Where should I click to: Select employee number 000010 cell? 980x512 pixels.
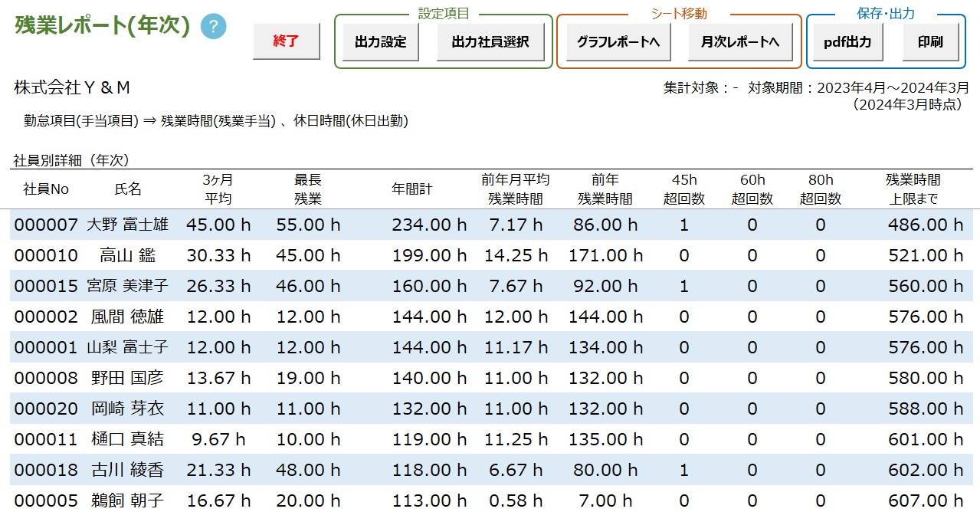point(46,255)
